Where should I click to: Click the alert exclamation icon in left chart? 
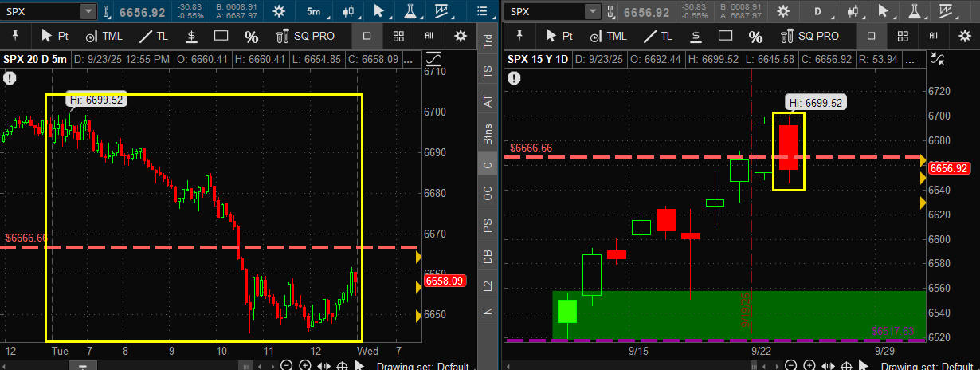10,77
